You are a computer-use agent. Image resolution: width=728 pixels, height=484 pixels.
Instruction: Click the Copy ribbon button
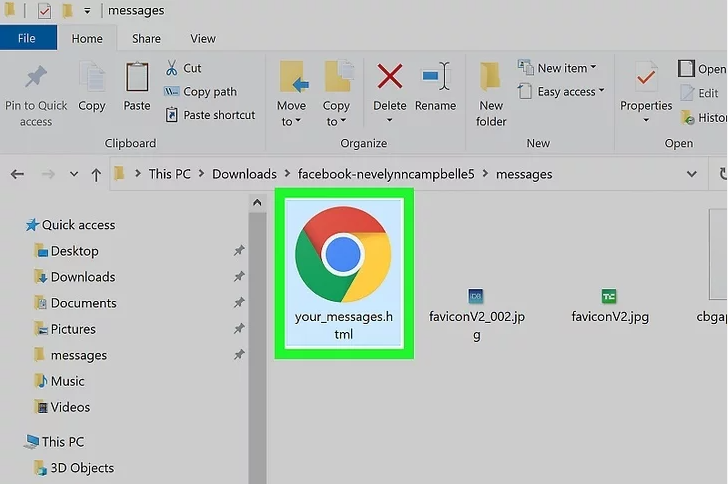point(92,86)
